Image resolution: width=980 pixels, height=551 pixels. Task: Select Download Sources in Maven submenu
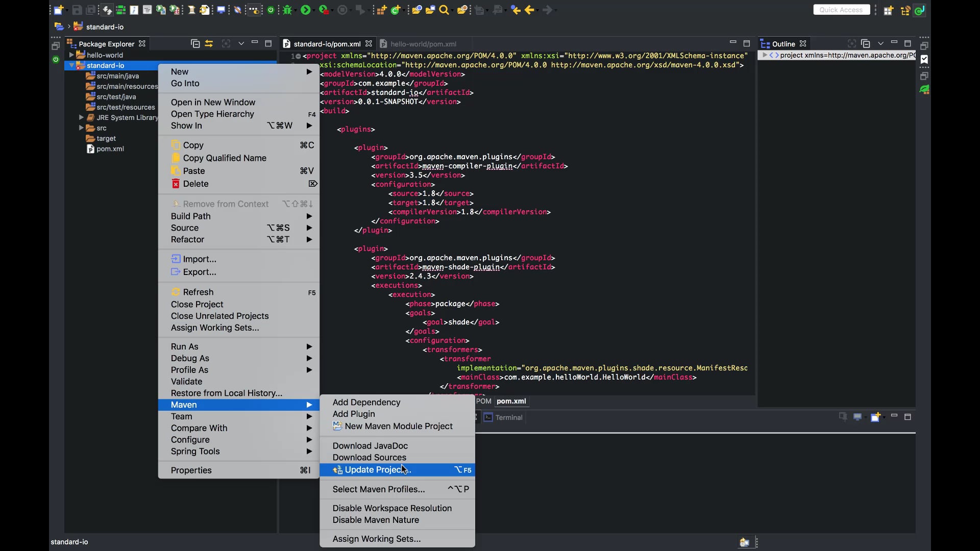(369, 458)
